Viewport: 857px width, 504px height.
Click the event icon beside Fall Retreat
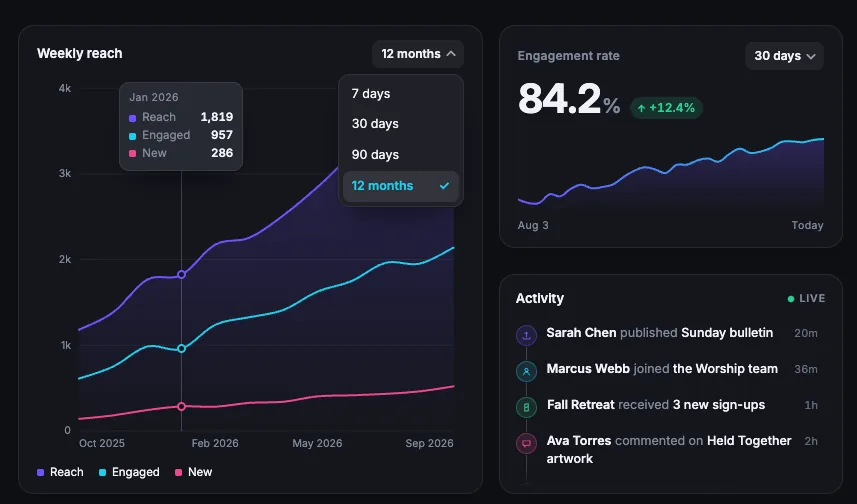tap(526, 407)
